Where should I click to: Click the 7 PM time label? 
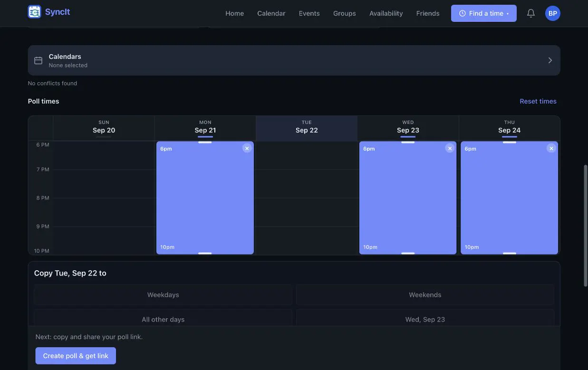[43, 170]
